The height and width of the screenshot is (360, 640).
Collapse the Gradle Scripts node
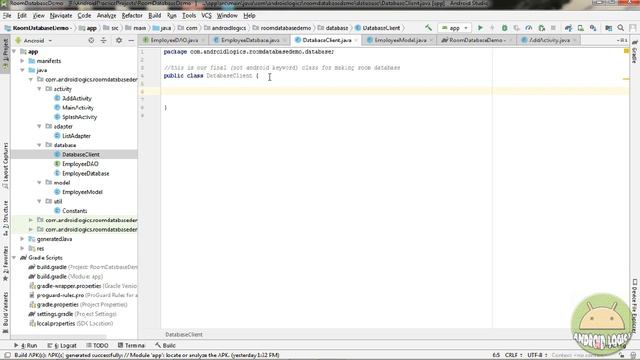15,258
